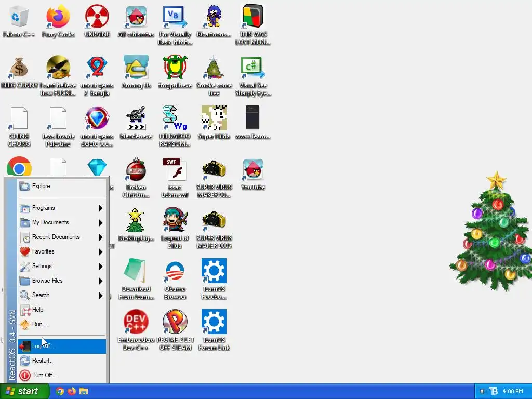Viewport: 532px width, 399px height.
Task: Select the THIS WAS LOST MEDI... icon
Action: (x=253, y=25)
